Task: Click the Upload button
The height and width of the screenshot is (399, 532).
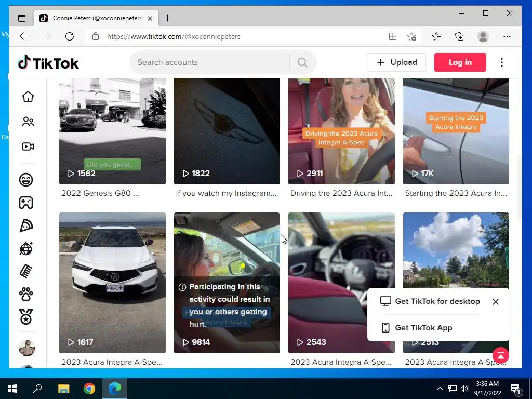Action: click(396, 62)
